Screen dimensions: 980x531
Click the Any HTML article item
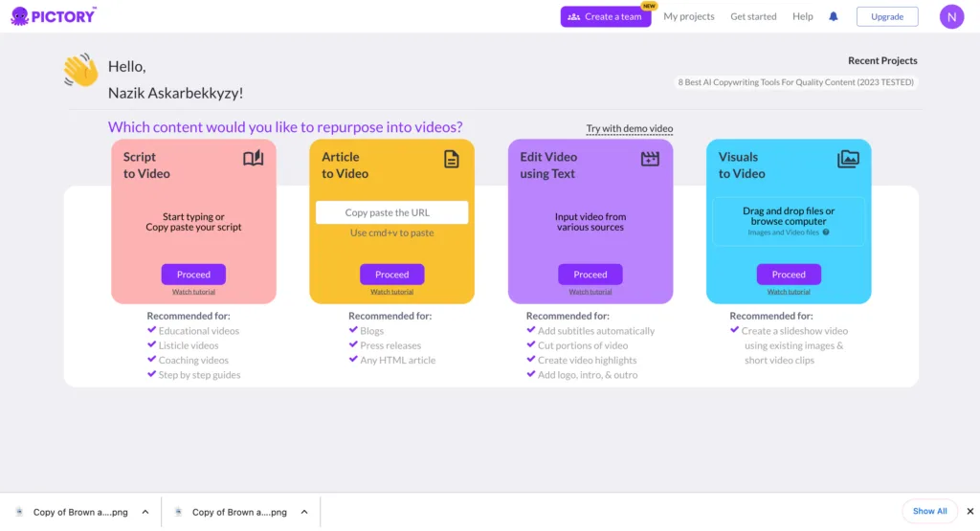pyautogui.click(x=397, y=361)
